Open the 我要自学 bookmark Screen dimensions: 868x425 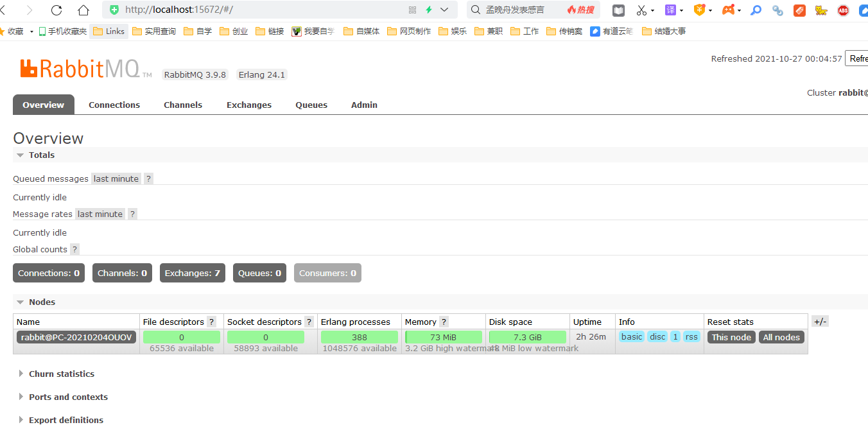(313, 31)
